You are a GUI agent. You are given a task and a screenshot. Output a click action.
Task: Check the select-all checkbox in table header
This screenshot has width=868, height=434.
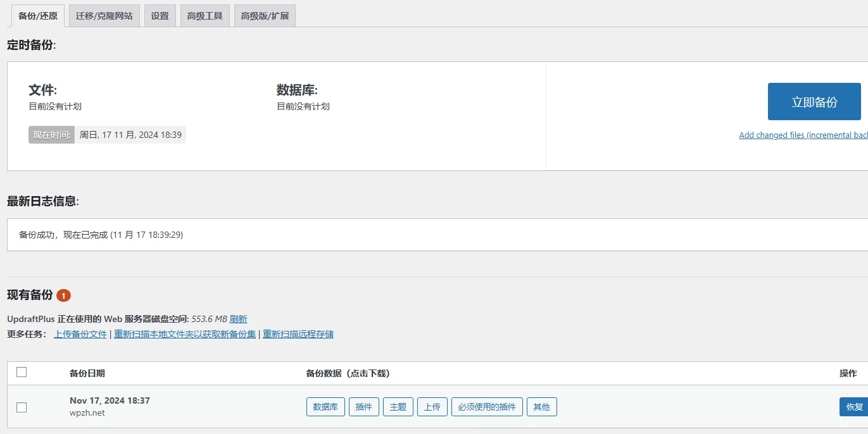22,373
